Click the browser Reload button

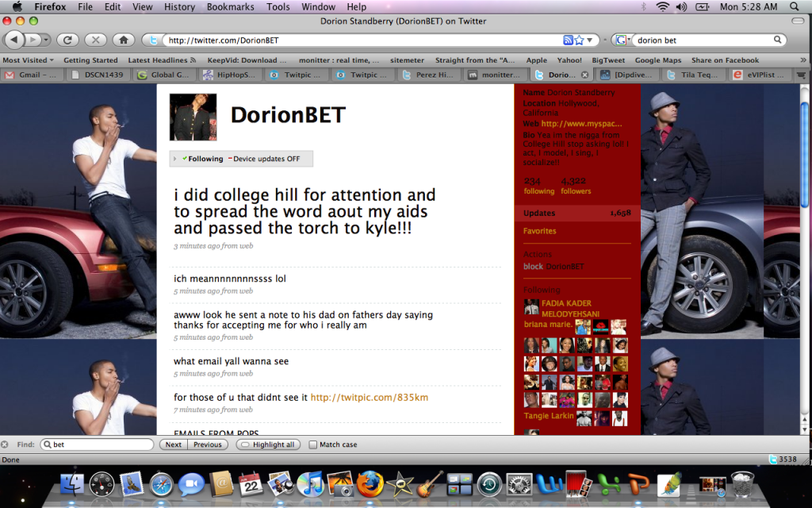pos(67,40)
